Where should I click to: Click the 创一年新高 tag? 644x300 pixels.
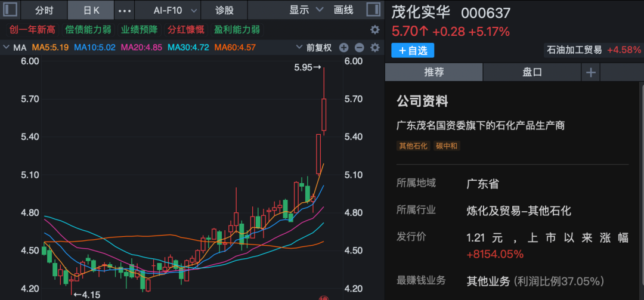(x=32, y=30)
